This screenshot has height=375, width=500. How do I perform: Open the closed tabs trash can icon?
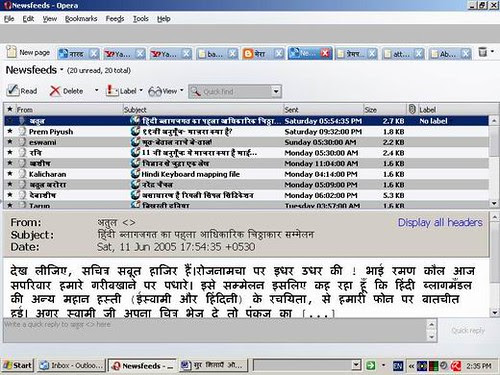point(482,52)
